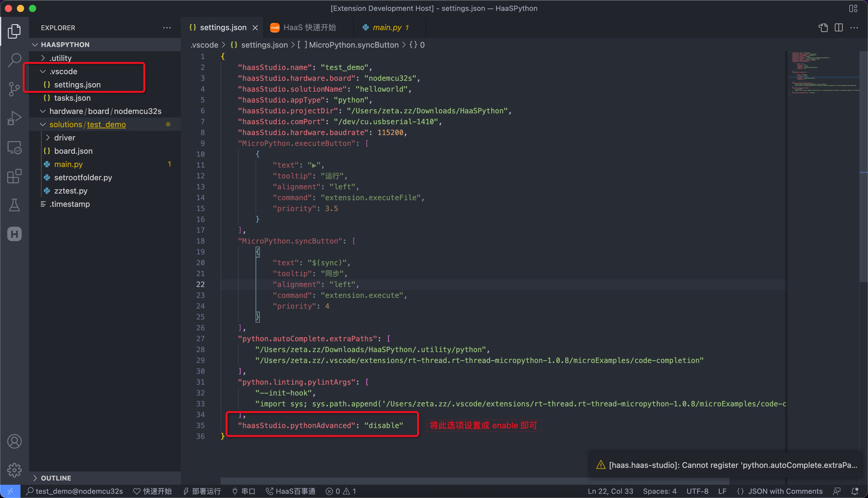This screenshot has width=868, height=498.
Task: Collapse .vscode folder
Action: click(x=105, y=71)
